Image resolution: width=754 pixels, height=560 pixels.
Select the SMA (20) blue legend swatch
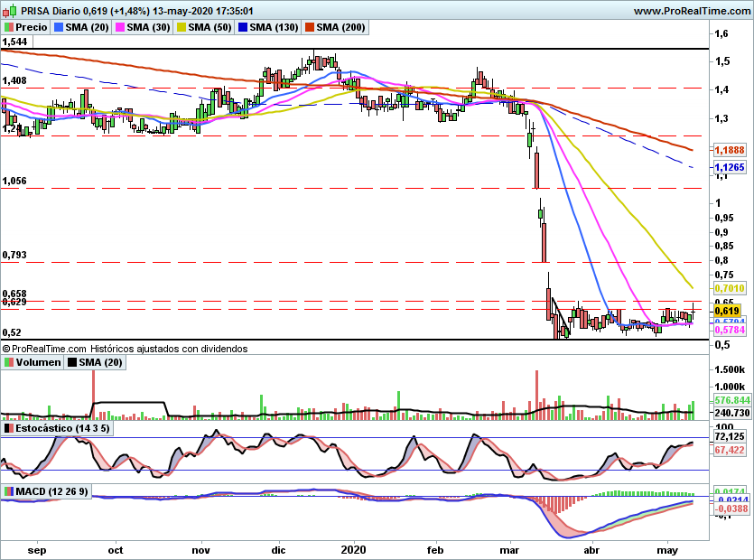click(x=60, y=28)
